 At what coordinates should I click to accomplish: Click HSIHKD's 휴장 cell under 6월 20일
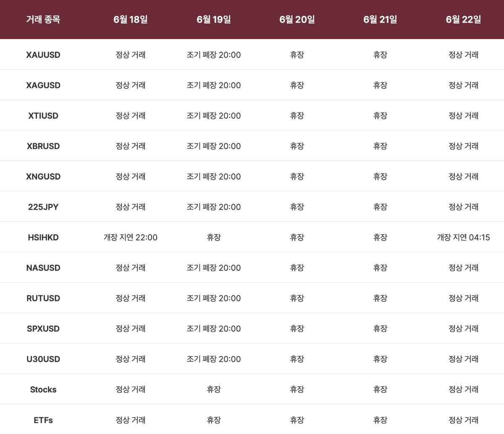tap(297, 238)
